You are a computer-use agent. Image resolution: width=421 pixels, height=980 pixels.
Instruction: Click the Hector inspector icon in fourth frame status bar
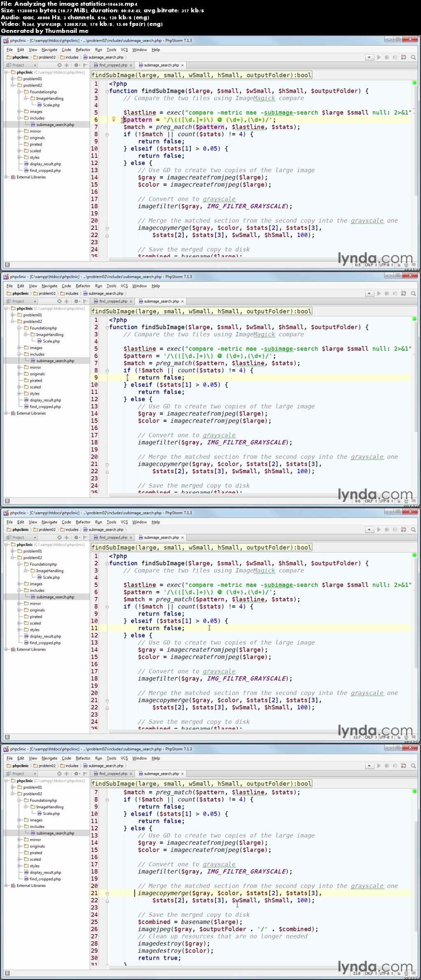click(x=406, y=973)
